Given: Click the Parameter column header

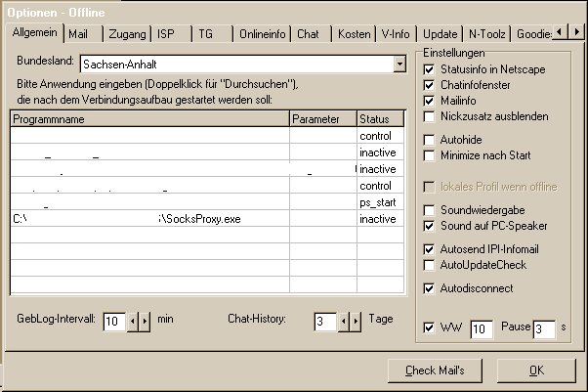Looking at the screenshot, I should (x=323, y=119).
